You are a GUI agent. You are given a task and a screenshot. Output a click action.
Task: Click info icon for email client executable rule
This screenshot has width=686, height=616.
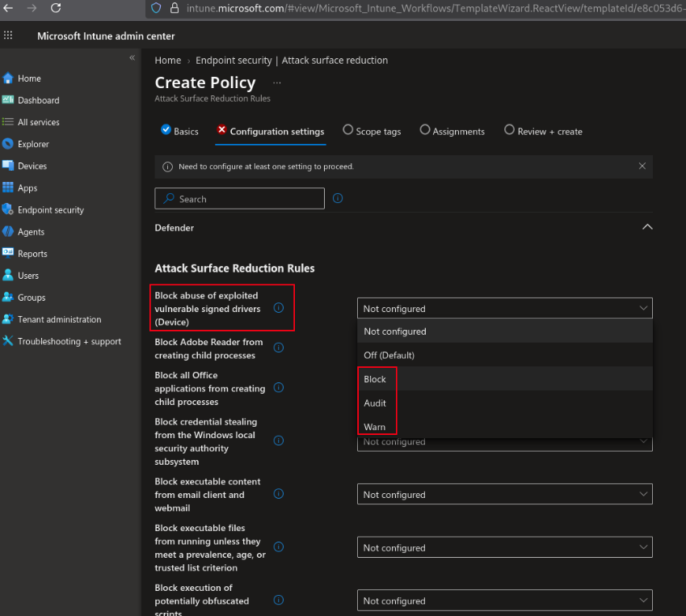tap(279, 494)
